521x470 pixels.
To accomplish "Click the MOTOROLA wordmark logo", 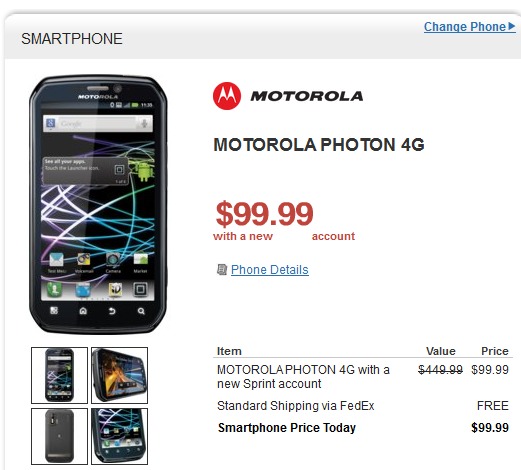I will coord(307,96).
